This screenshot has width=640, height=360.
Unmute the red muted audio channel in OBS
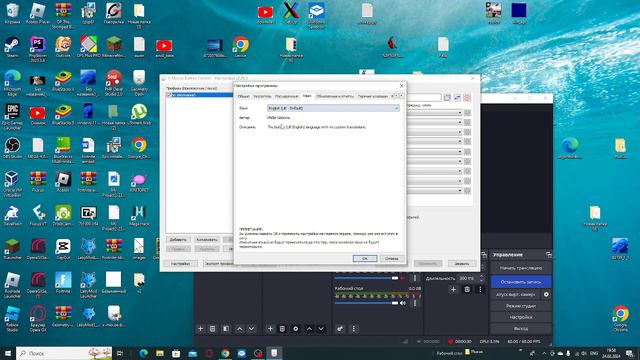click(x=403, y=278)
